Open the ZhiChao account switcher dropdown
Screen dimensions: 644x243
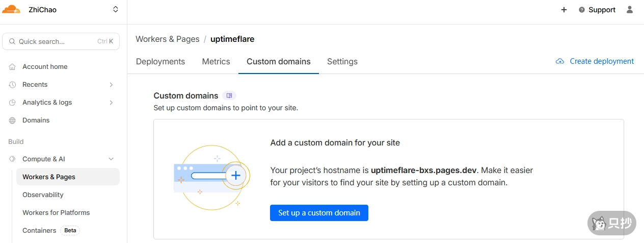[115, 10]
